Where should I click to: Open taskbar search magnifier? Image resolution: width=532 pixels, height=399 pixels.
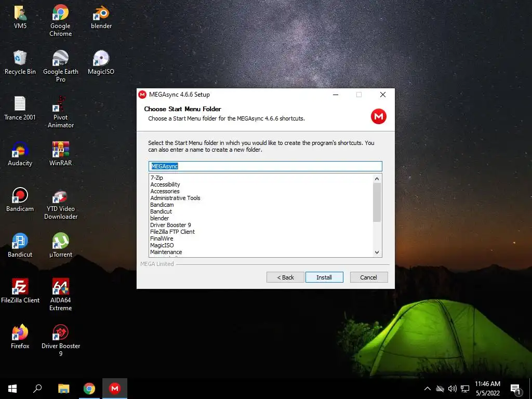coord(37,389)
